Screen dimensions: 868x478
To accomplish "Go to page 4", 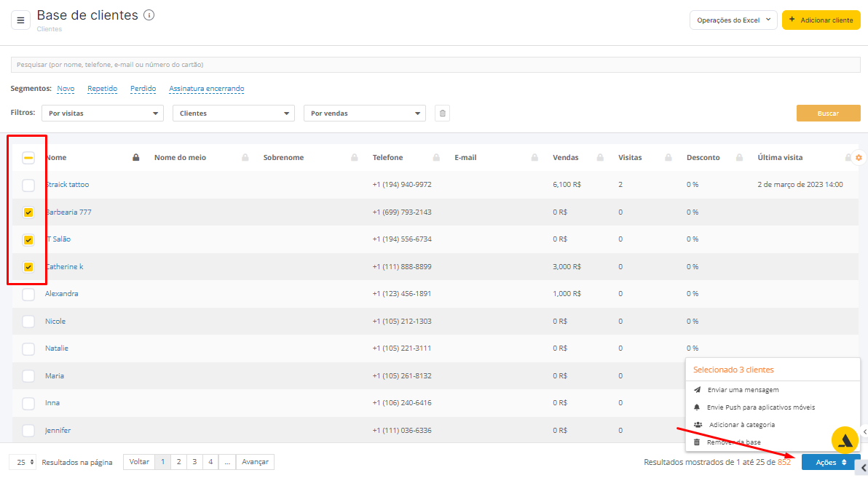I will 210,462.
